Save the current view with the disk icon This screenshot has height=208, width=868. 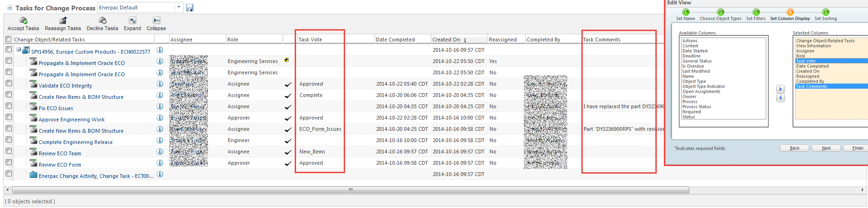190,8
